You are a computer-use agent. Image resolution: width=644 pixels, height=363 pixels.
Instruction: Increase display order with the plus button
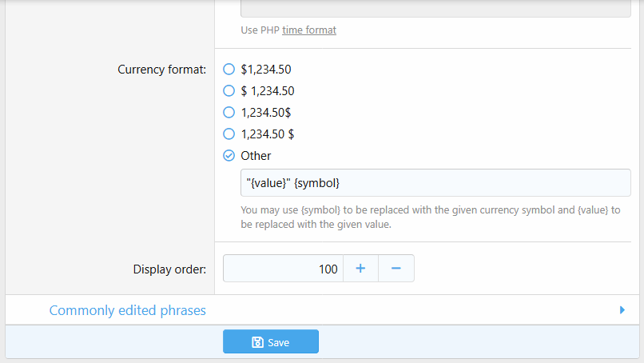(x=360, y=269)
